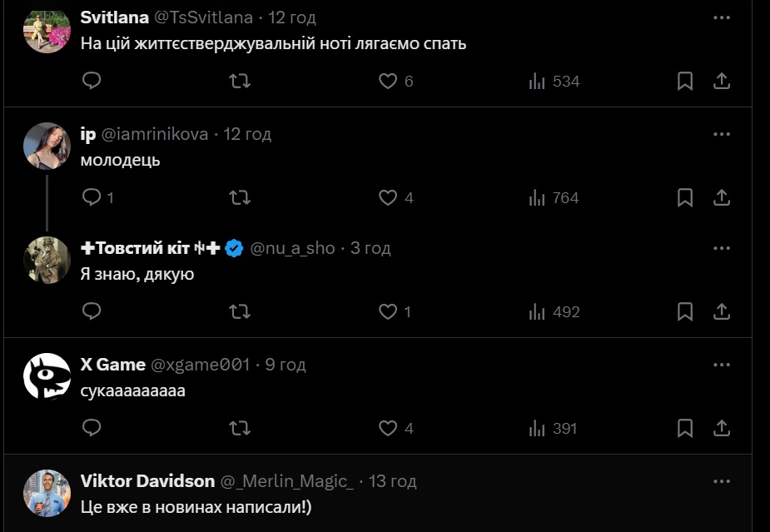Reply to the X Game tweet
This screenshot has width=770, height=532.
[x=92, y=428]
